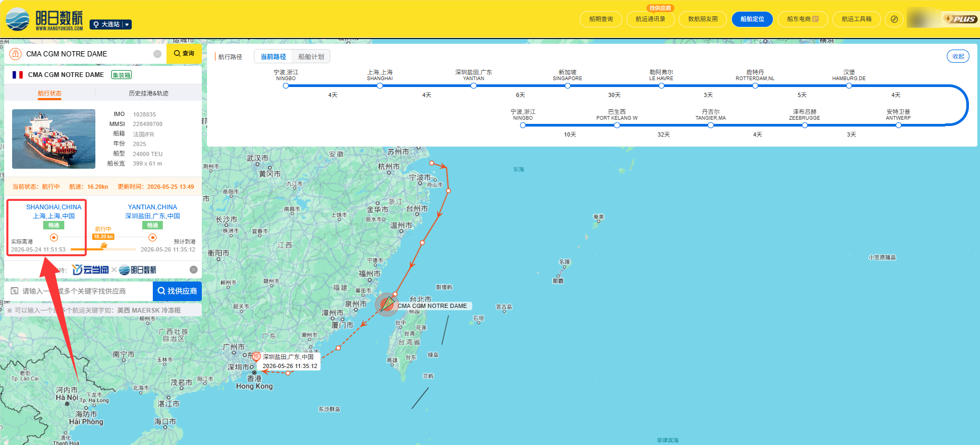
Task: Click the French flag icon on the ship card
Action: (x=17, y=75)
